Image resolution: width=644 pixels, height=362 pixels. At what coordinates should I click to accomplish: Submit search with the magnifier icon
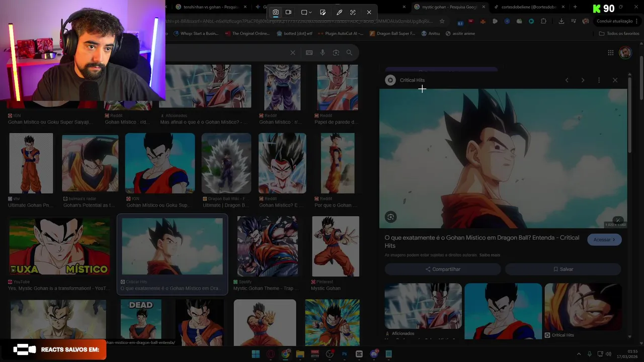[349, 53]
